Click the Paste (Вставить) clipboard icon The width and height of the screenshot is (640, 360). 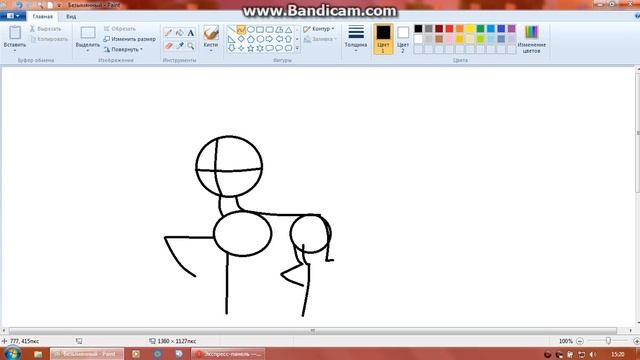tap(15, 33)
